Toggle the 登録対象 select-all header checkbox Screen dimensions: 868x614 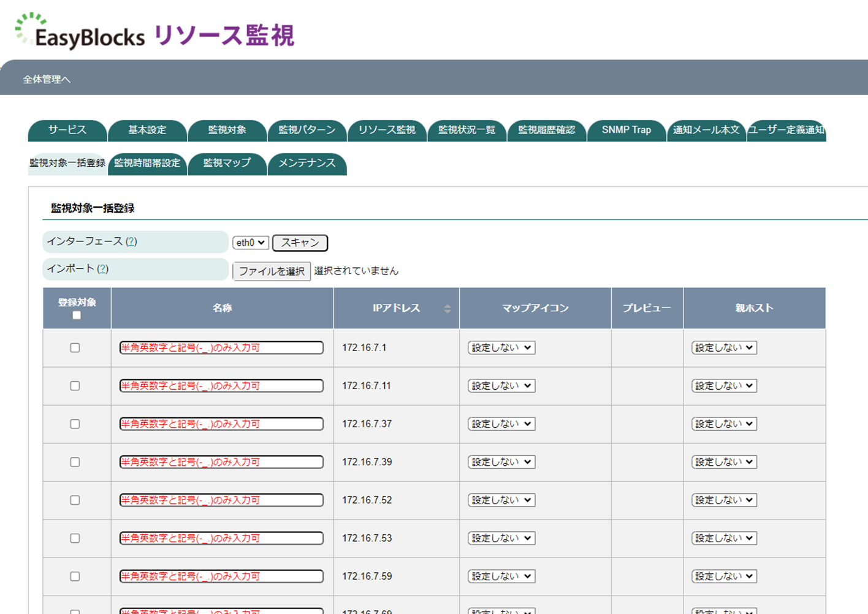pyautogui.click(x=77, y=316)
